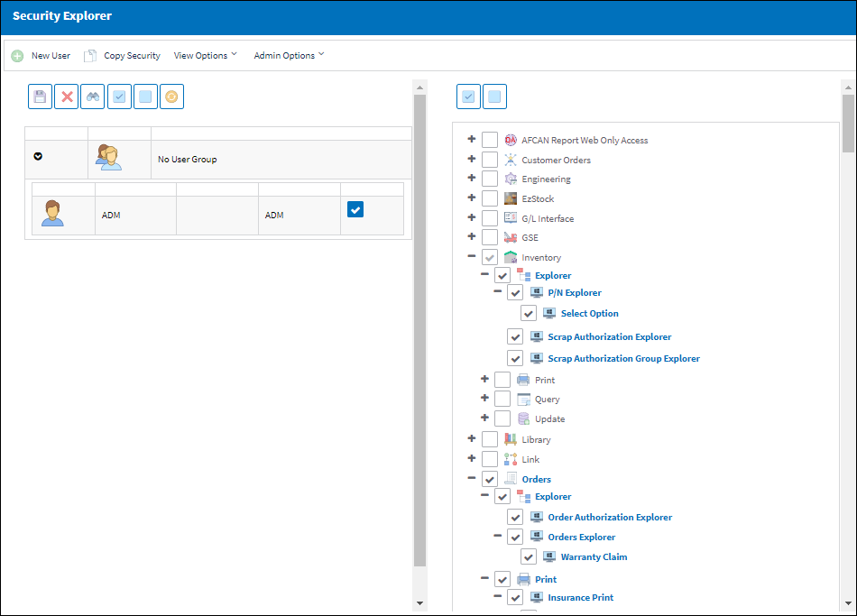Collapse the No User Group row

(38, 156)
